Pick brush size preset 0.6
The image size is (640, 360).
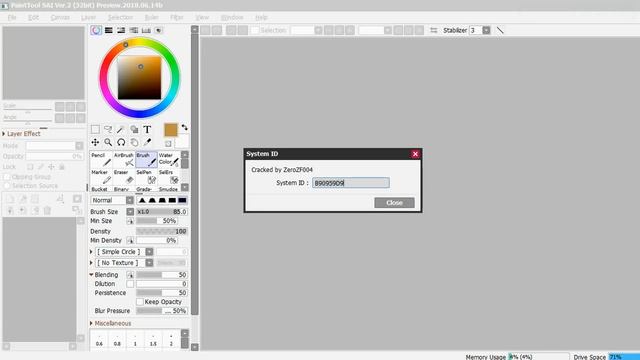click(x=99, y=340)
